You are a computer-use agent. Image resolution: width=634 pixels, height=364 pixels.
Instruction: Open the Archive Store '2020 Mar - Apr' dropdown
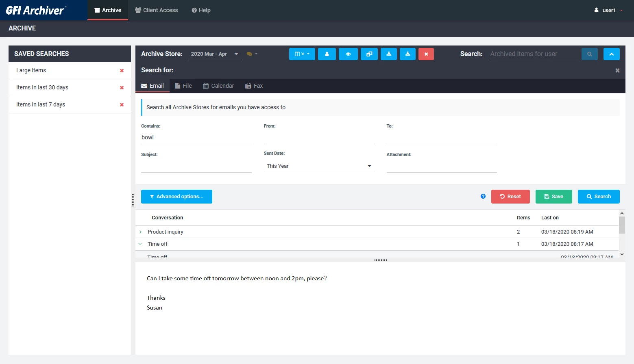(214, 54)
